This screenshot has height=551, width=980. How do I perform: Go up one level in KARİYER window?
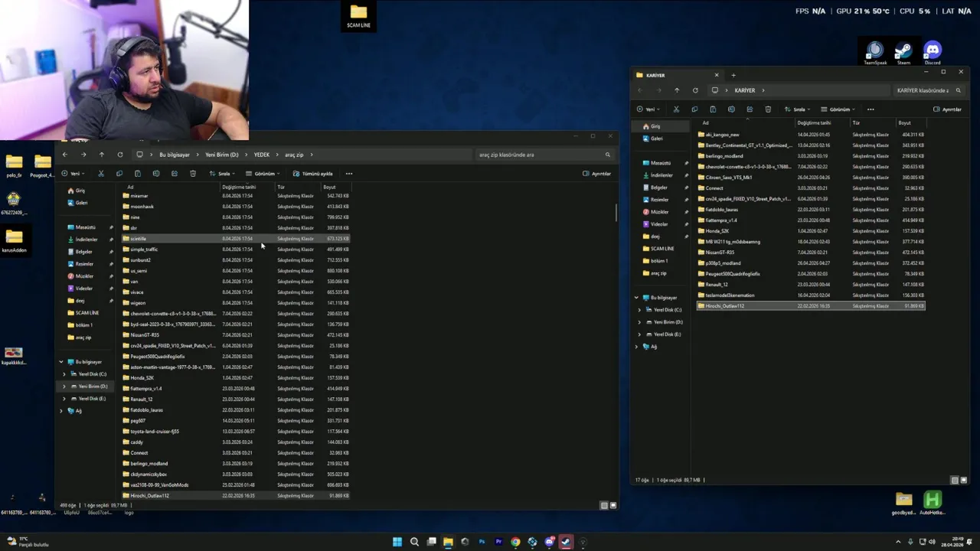pos(677,90)
